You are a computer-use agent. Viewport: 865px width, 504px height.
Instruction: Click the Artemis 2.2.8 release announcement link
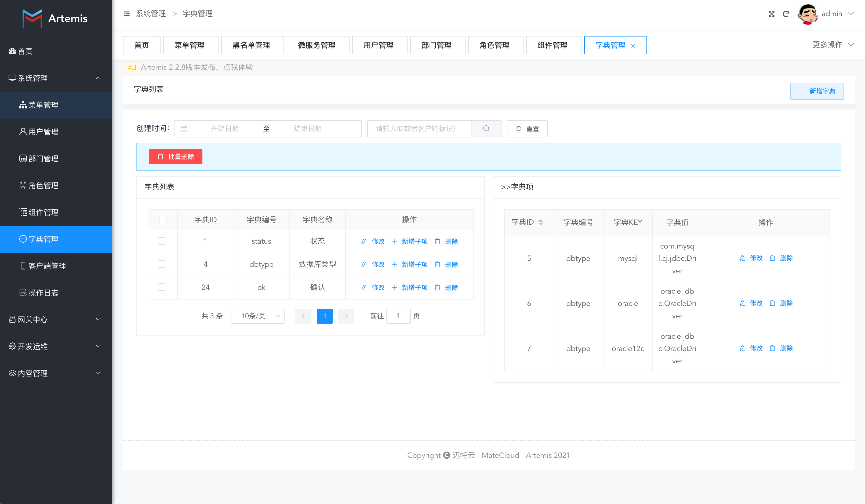[197, 67]
